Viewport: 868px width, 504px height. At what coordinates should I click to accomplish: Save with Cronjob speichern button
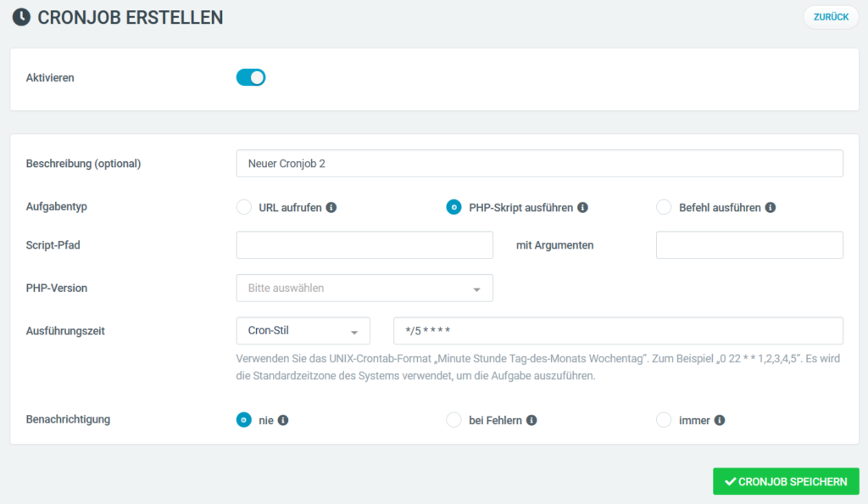pyautogui.click(x=786, y=481)
